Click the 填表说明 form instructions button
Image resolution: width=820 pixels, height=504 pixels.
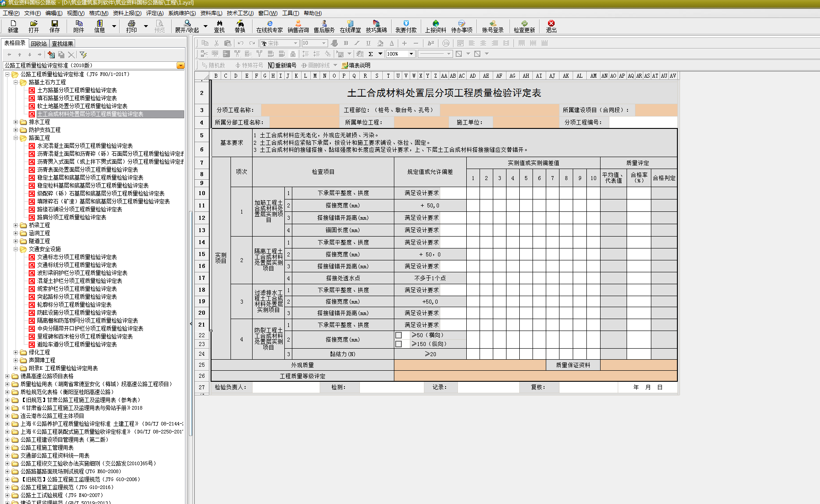click(x=356, y=65)
